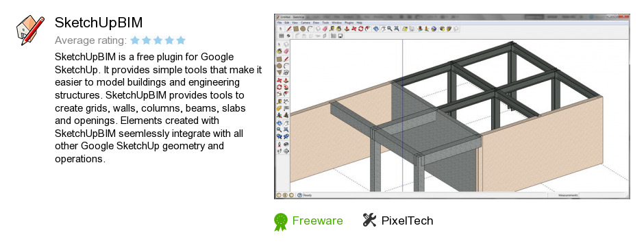This screenshot has width=644, height=252.
Task: Select the Look Around tool
Action: click(286, 144)
